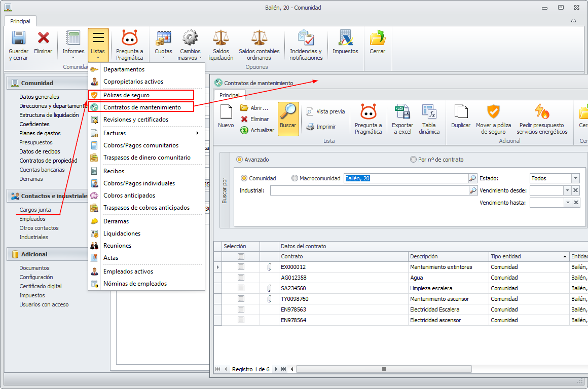Click Exportar a excel icon
The height and width of the screenshot is (389, 588).
tap(402, 112)
